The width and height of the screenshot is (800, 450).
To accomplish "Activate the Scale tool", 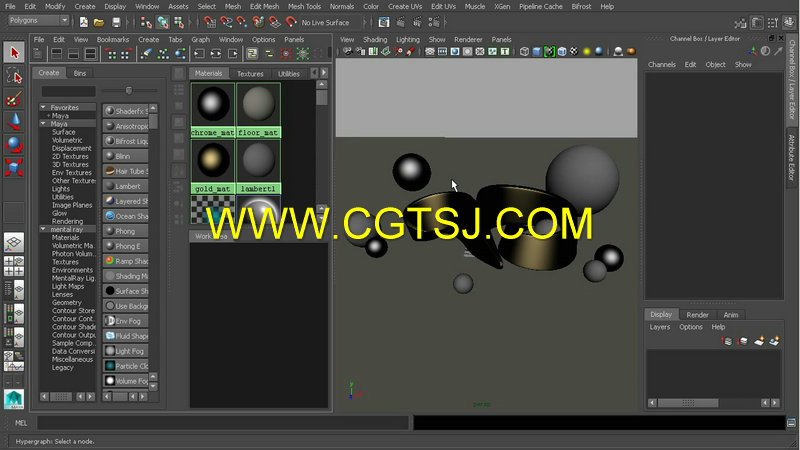I will [14, 167].
